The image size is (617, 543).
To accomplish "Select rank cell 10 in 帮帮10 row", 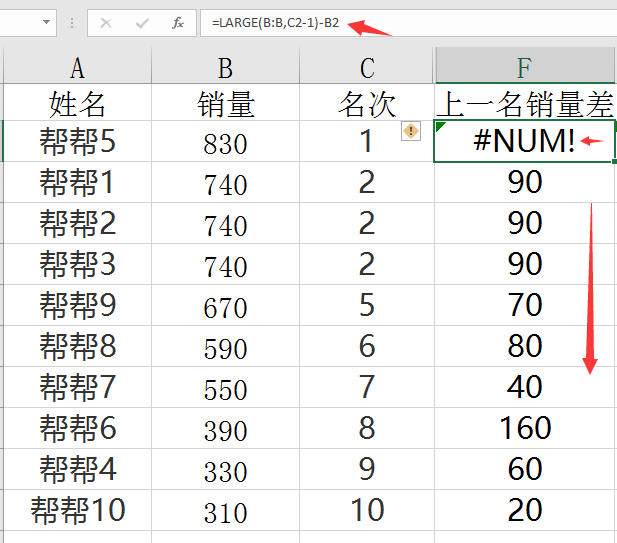I will [367, 510].
